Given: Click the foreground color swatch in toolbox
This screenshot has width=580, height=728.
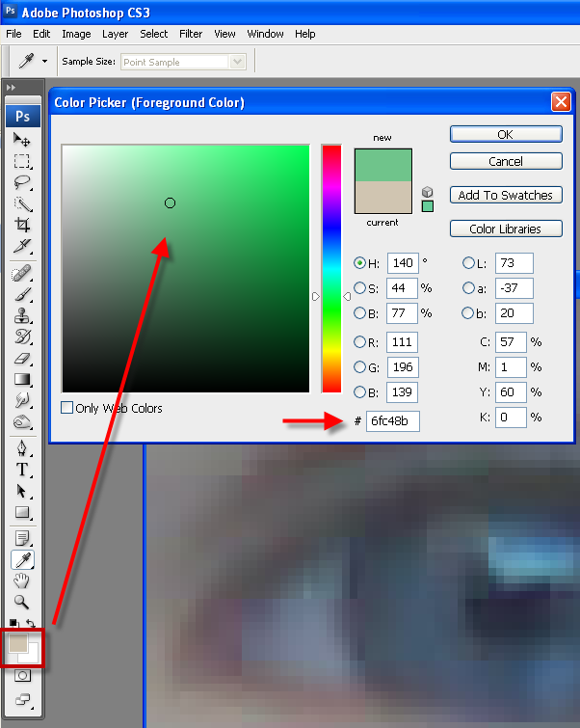Looking at the screenshot, I should [x=18, y=643].
